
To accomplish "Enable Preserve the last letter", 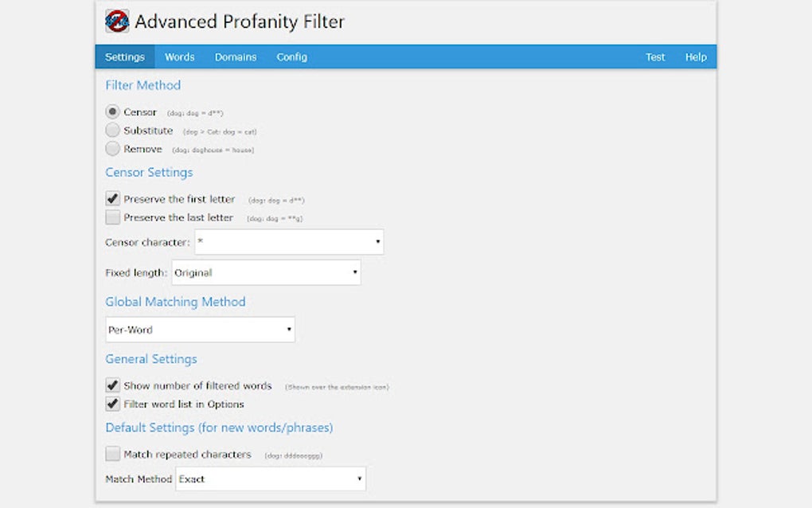I will pyautogui.click(x=112, y=217).
